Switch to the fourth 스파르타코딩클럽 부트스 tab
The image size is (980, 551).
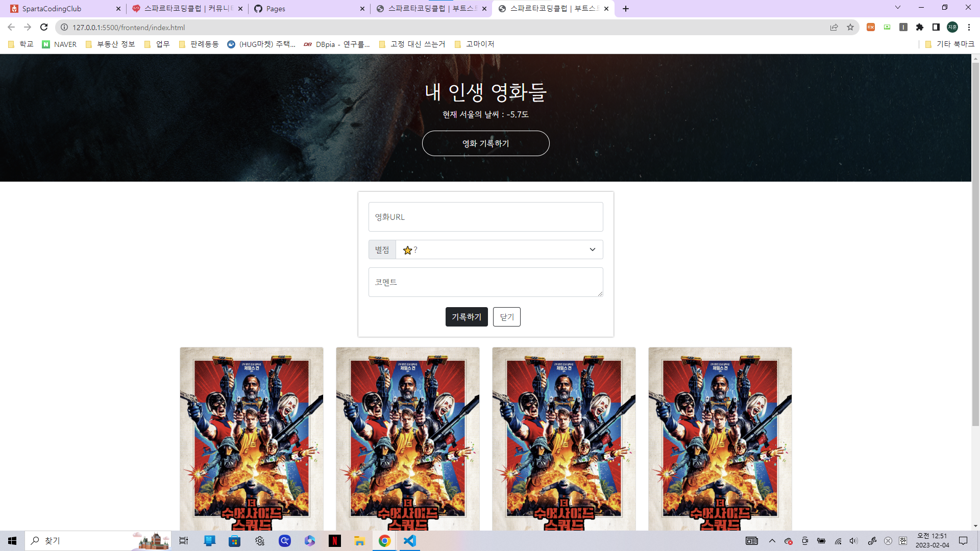(431, 9)
